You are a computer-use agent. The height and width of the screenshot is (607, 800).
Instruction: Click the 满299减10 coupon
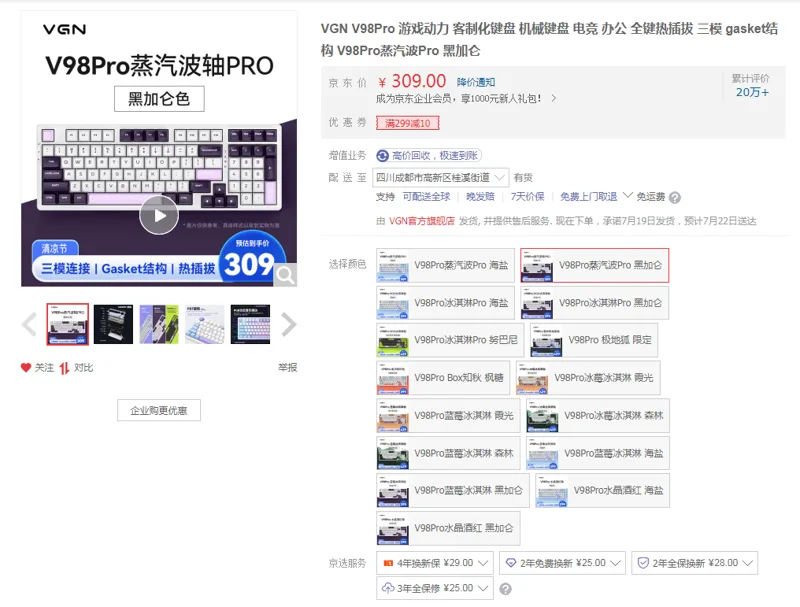click(408, 123)
